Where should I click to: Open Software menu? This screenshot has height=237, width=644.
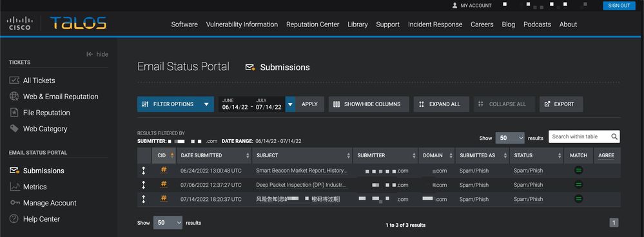click(184, 24)
